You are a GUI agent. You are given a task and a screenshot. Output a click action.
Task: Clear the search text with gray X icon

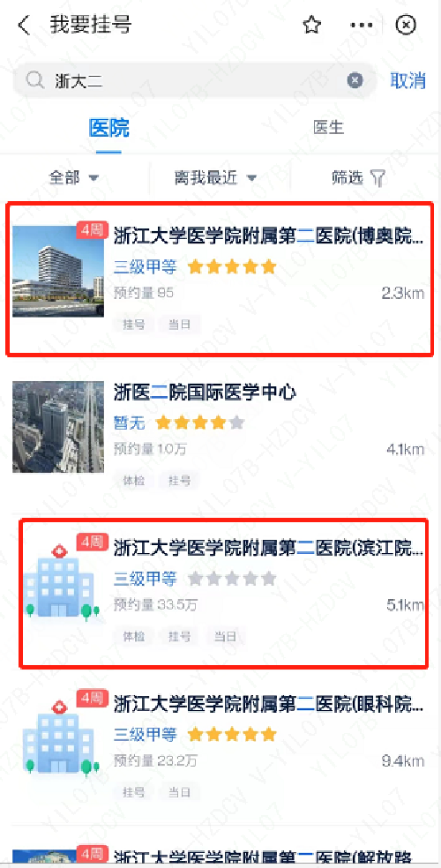pos(355,81)
